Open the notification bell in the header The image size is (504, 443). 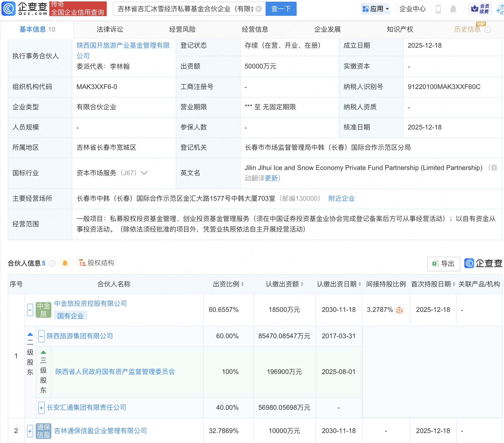(x=453, y=9)
